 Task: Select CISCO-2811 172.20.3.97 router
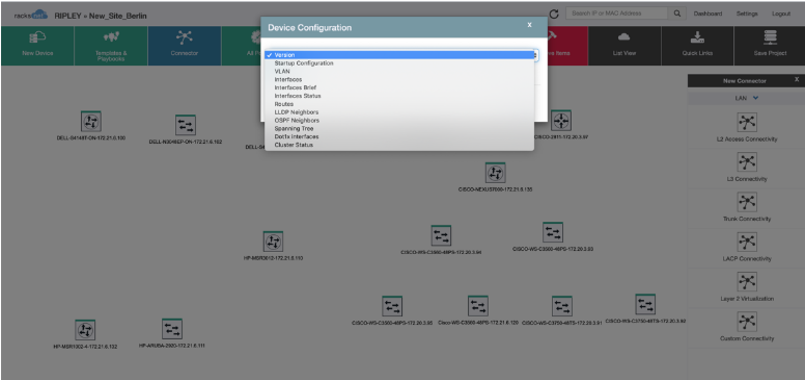561,121
